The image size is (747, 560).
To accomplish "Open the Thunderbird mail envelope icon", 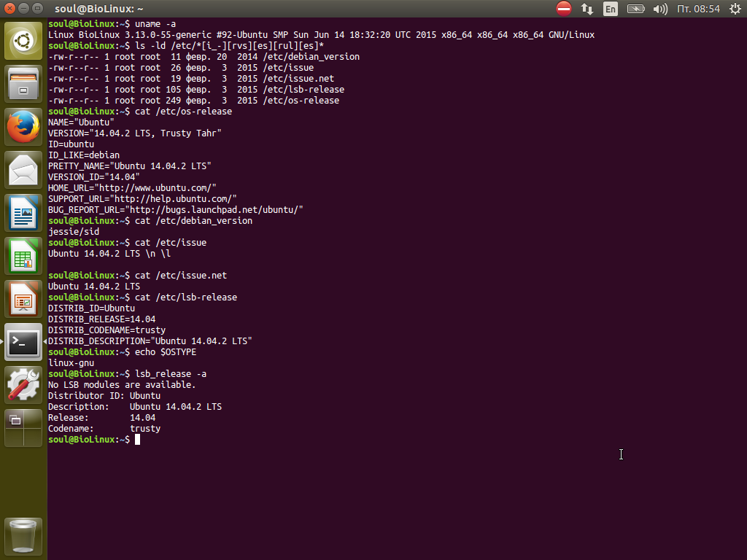I will click(x=23, y=170).
